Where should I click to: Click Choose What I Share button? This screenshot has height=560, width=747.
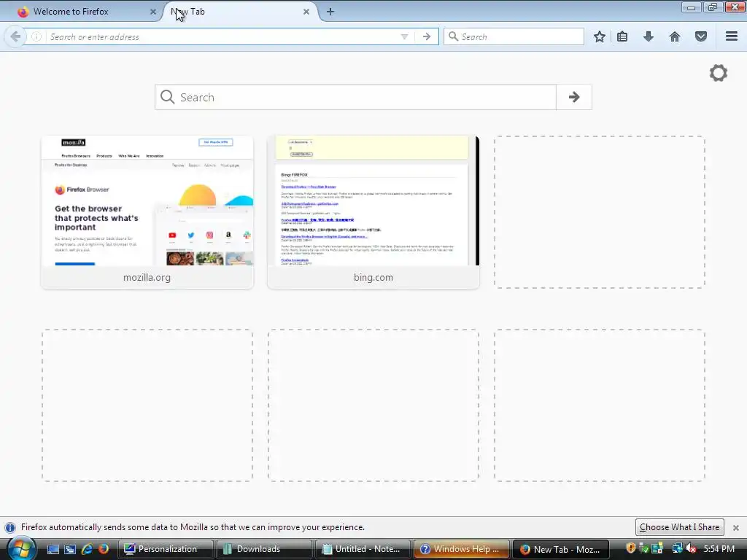pos(679,527)
